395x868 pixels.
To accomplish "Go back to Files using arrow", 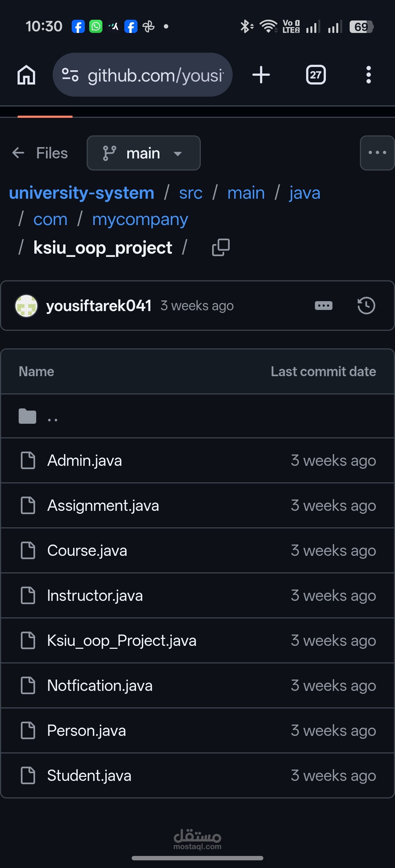I will pyautogui.click(x=18, y=153).
